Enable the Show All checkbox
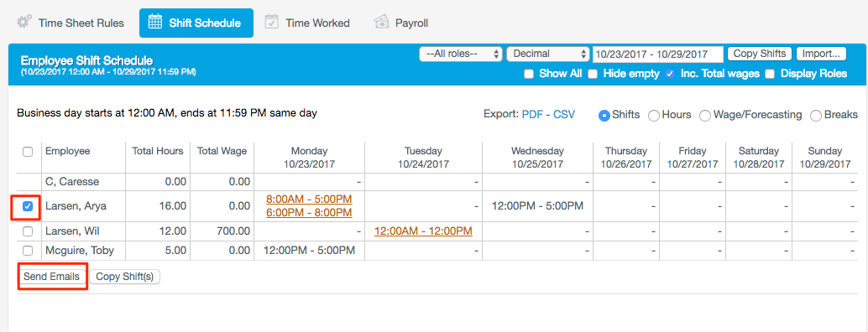This screenshot has height=332, width=868. pyautogui.click(x=529, y=74)
